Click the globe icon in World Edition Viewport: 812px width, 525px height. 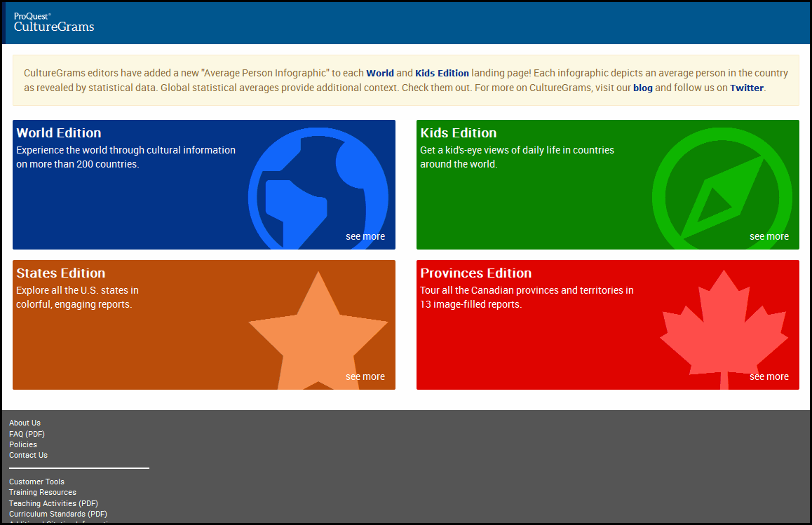tap(318, 189)
